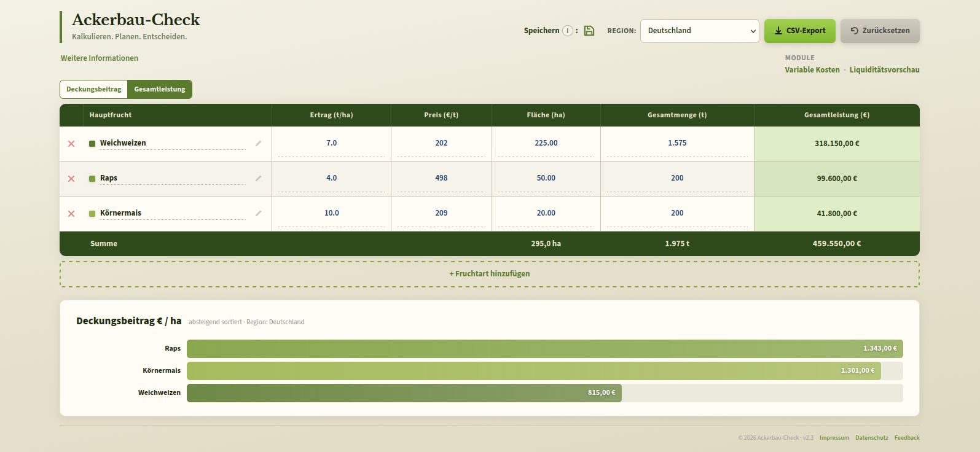Click the pencil edit icon for Weichweizen

pyautogui.click(x=258, y=144)
